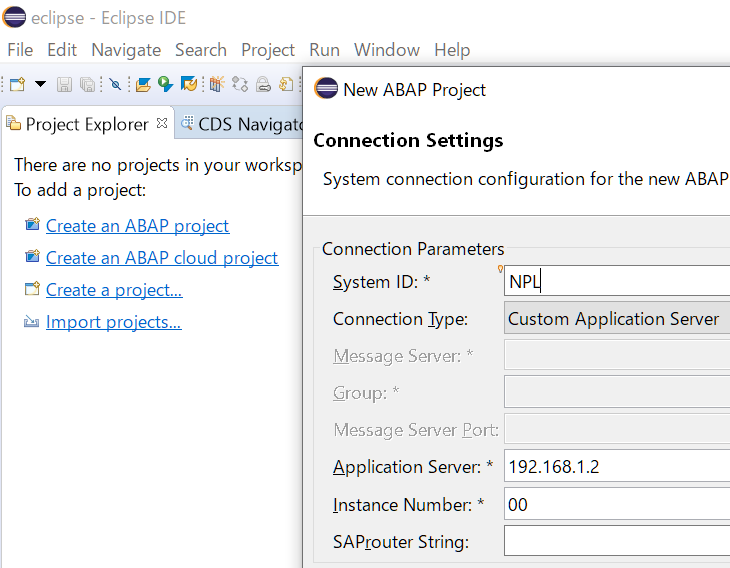Open the New dropdown arrow in toolbar
This screenshot has width=730, height=568.
41,84
